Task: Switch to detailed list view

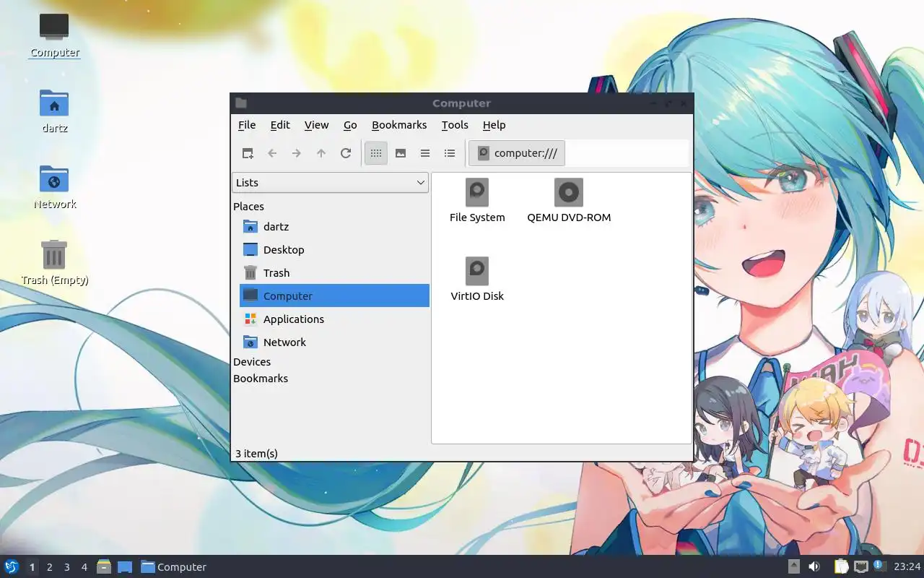Action: [450, 153]
